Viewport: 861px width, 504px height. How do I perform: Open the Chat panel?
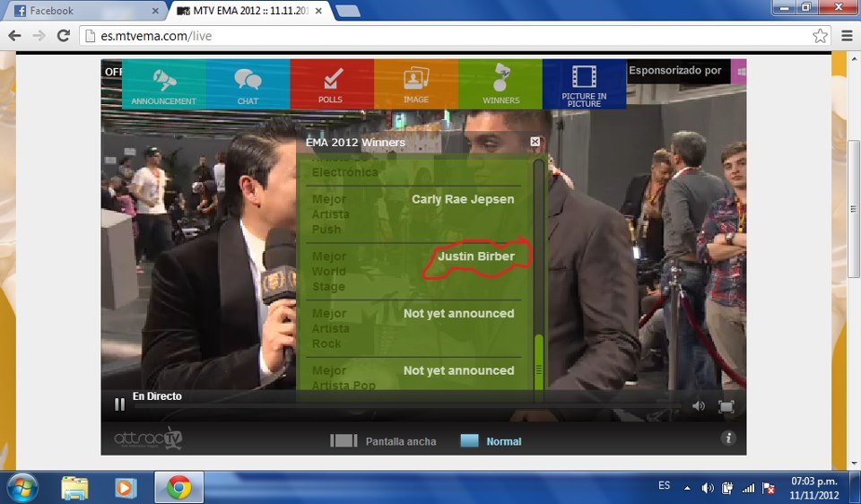[x=248, y=84]
